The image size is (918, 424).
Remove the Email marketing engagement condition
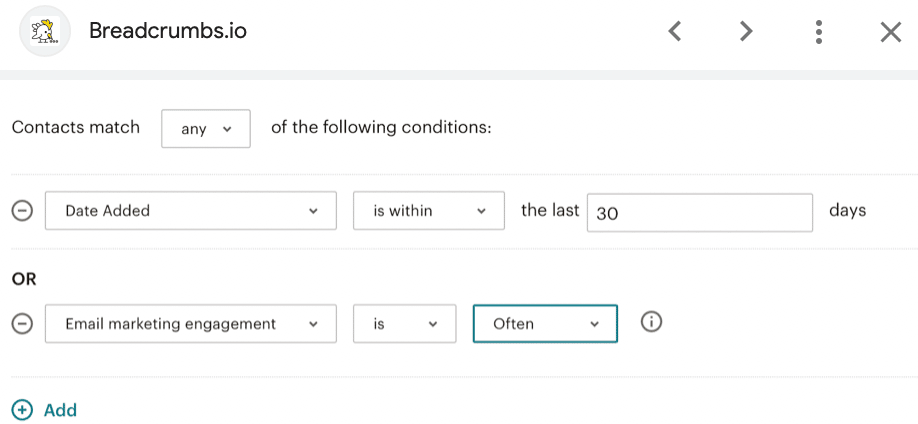(x=22, y=323)
